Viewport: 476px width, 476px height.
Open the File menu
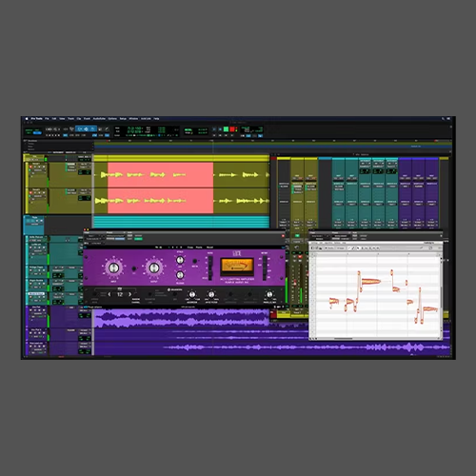click(47, 119)
